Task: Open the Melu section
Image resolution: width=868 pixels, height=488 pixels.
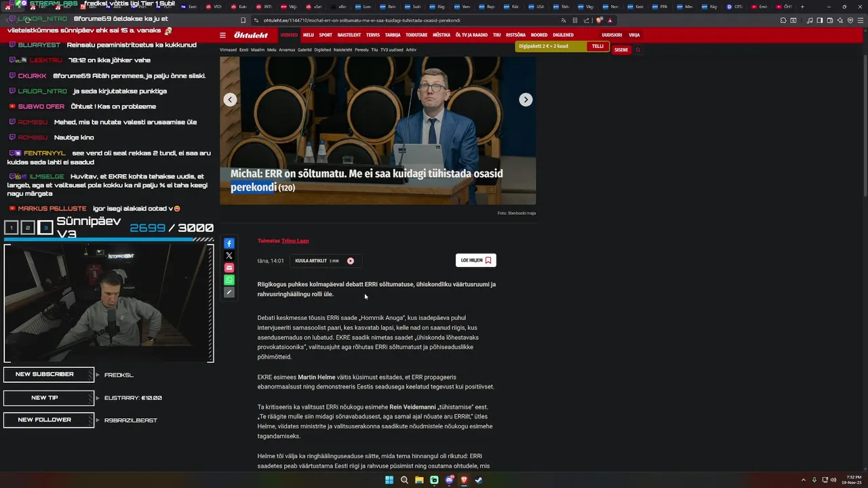Action: coord(309,35)
